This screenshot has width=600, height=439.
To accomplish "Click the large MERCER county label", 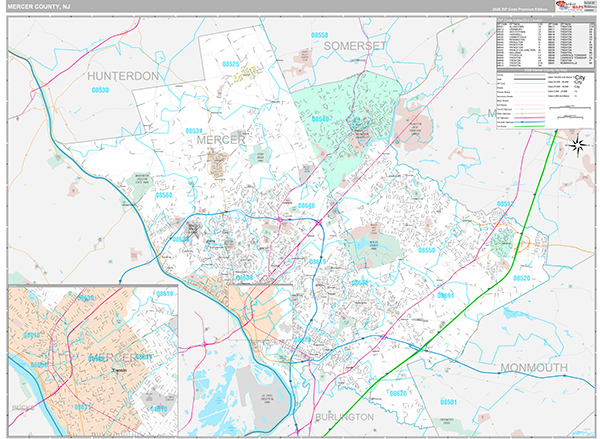I will click(220, 140).
